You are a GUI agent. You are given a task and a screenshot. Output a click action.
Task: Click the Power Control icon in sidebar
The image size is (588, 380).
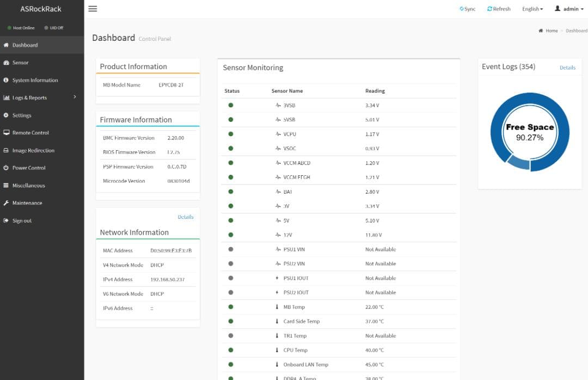click(7, 168)
